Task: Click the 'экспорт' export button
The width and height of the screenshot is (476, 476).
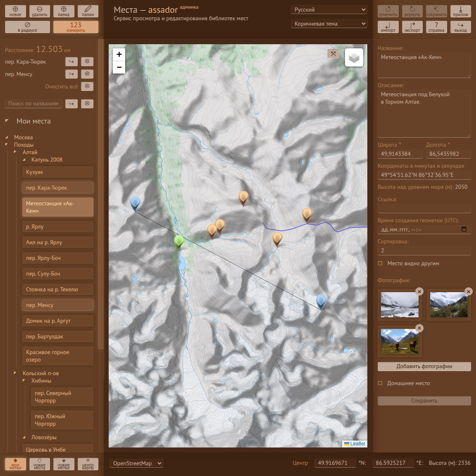Action: click(x=412, y=27)
